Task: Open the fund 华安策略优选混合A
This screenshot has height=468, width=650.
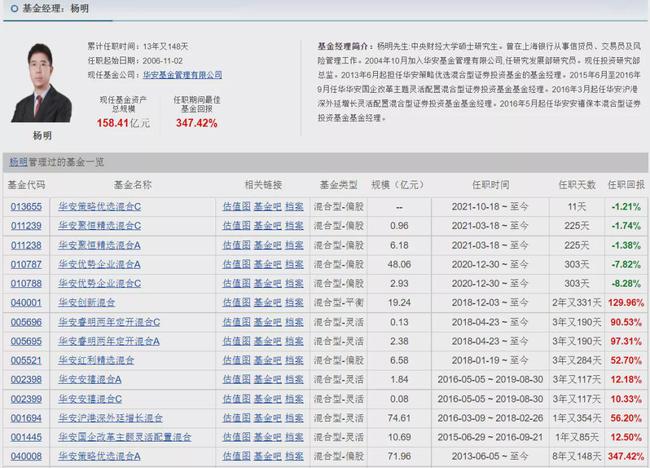Action: (99, 456)
